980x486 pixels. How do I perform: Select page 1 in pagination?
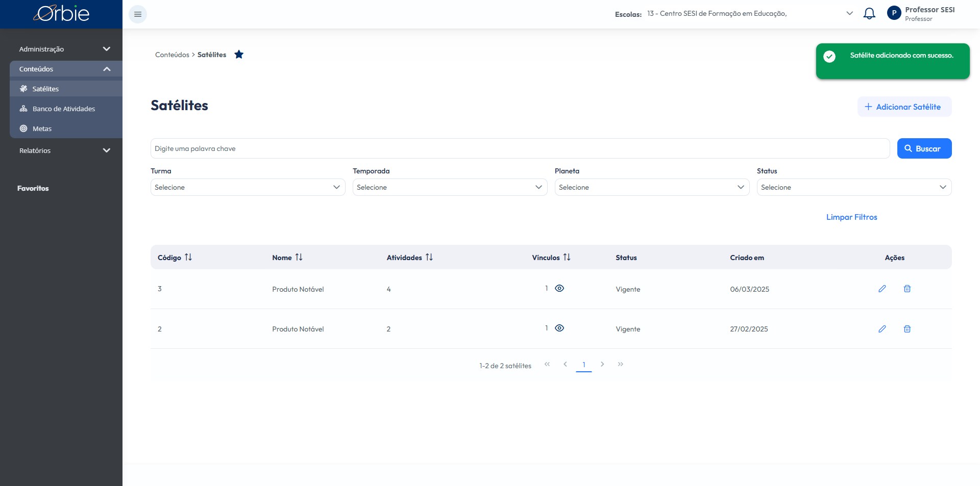click(584, 365)
